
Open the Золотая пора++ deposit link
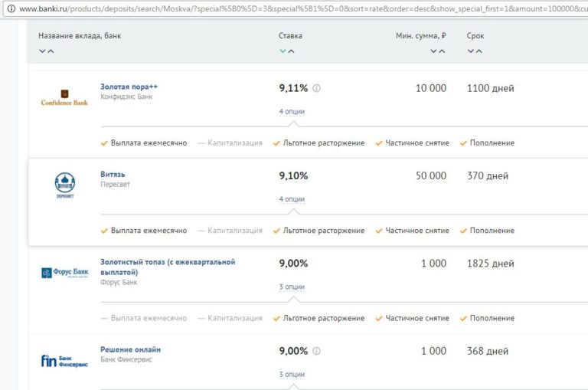[x=129, y=87]
